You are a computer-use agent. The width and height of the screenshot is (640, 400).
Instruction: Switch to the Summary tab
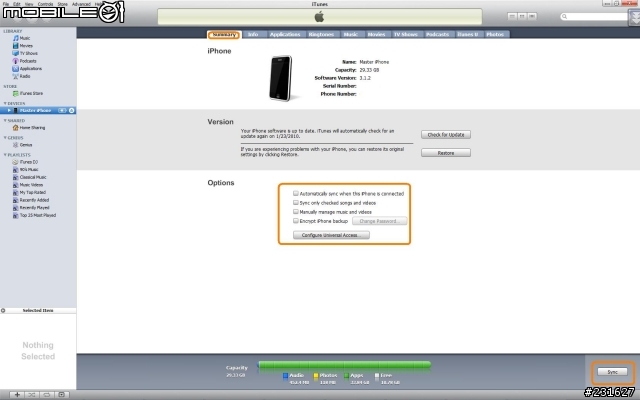click(224, 35)
